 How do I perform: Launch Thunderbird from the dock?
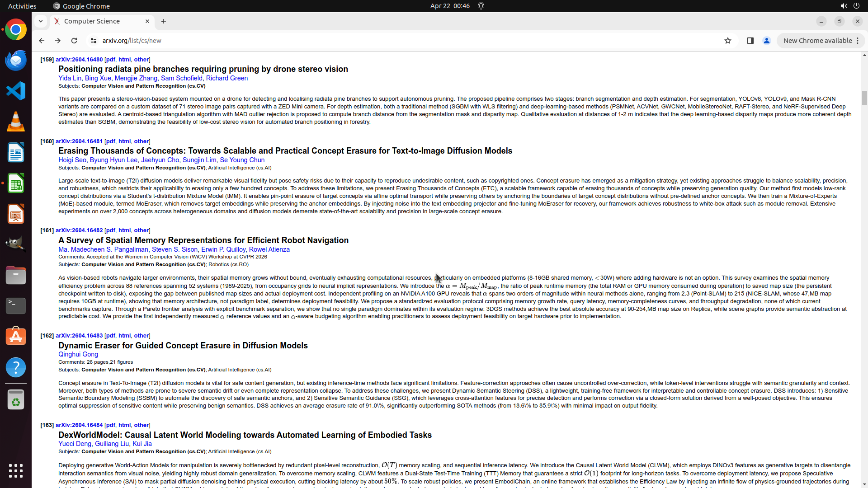[16, 61]
